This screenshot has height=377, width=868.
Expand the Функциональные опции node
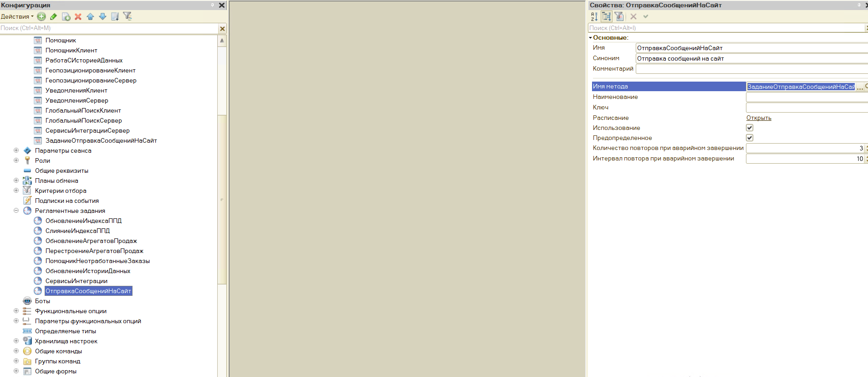click(16, 311)
